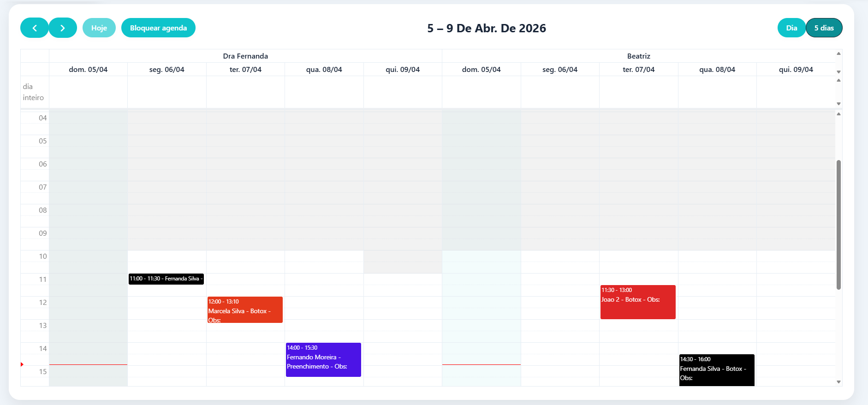This screenshot has height=405, width=868.
Task: Click the Hoje button
Action: tap(99, 28)
